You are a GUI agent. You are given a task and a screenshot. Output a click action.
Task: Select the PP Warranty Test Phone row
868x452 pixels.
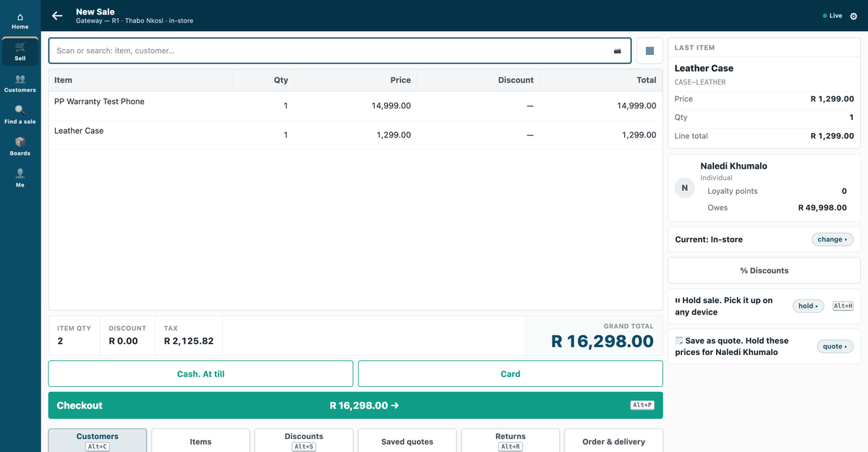point(356,106)
